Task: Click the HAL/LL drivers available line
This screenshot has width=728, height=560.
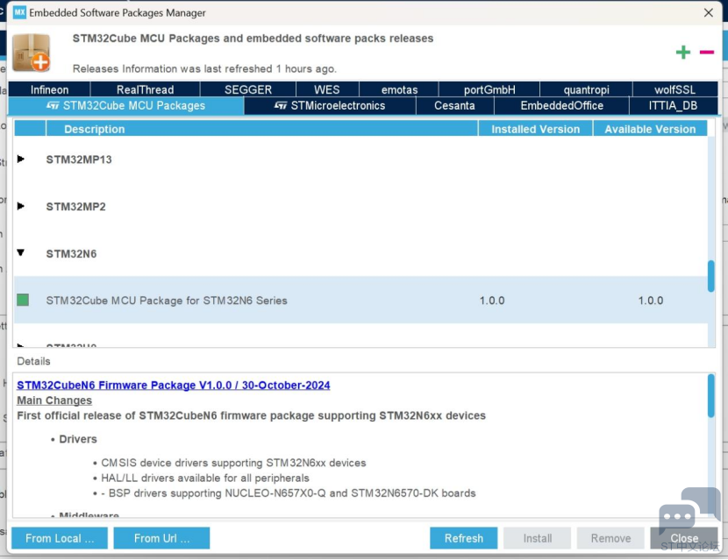Action: 205,478
